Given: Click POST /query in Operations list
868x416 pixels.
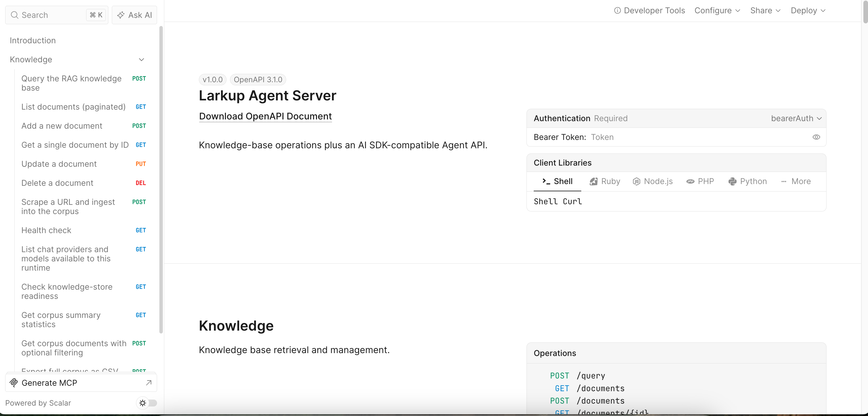Looking at the screenshot, I should pyautogui.click(x=578, y=376).
